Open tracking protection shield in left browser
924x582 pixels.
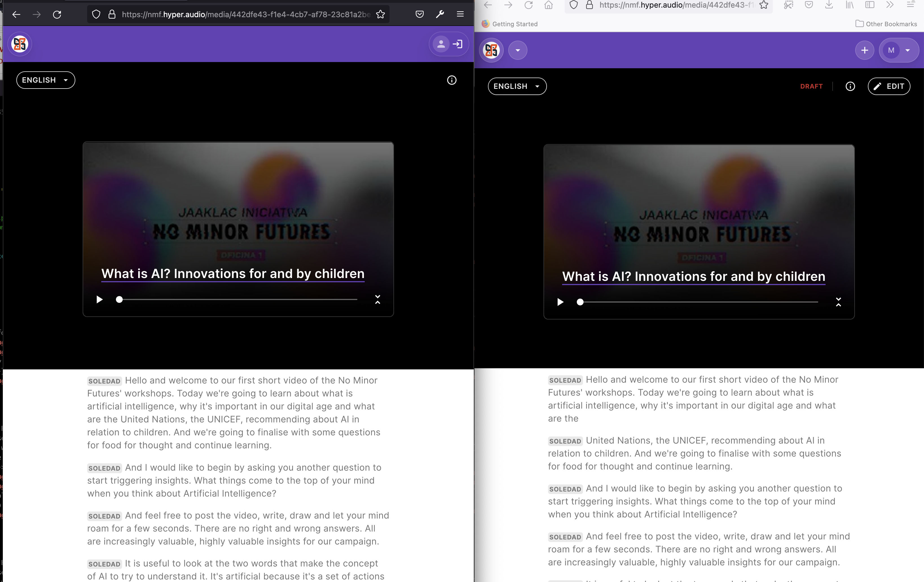click(96, 15)
